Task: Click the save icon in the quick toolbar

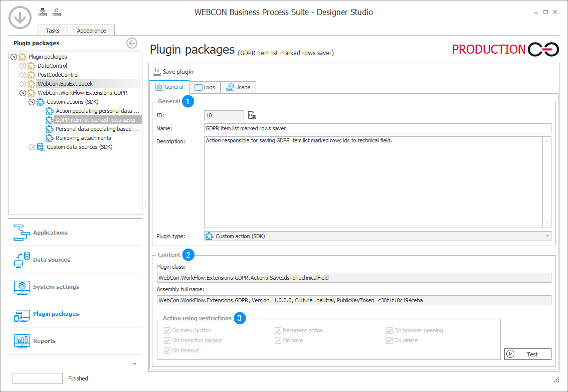Action: click(x=43, y=12)
